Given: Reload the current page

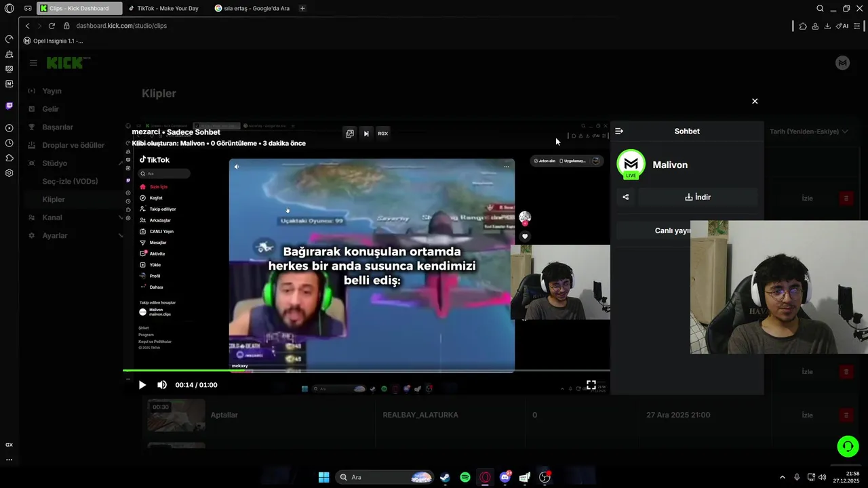Looking at the screenshot, I should 52,26.
